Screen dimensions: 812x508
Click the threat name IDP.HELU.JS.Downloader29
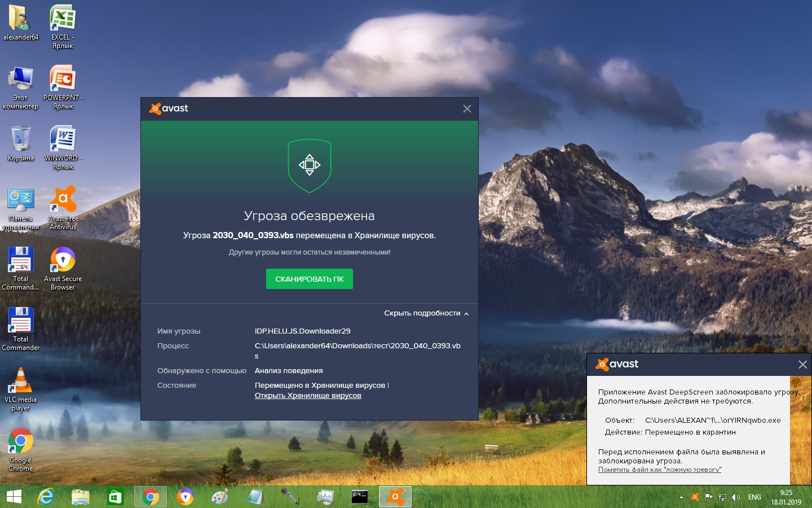[x=303, y=331]
